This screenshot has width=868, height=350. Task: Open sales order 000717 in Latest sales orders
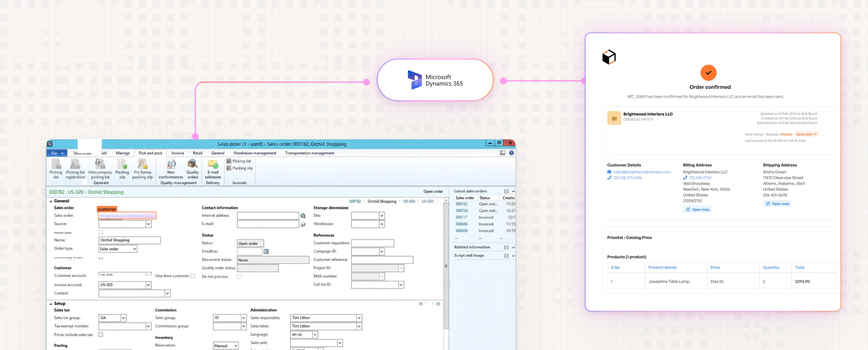pos(461,217)
